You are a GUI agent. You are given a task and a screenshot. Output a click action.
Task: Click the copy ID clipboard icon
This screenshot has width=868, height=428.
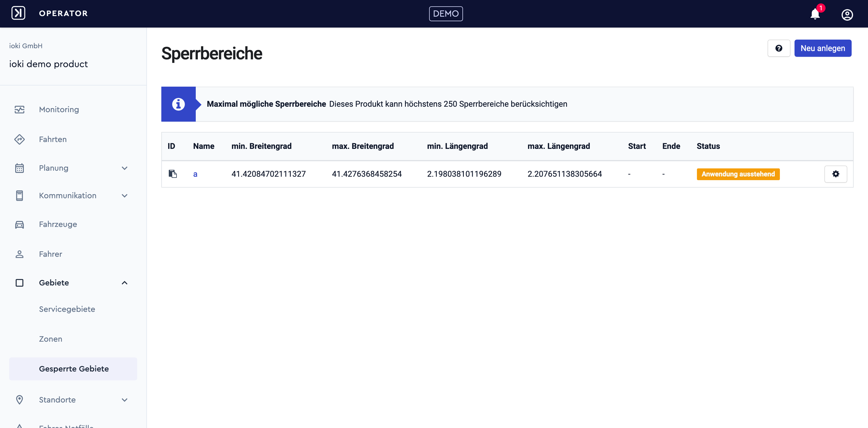(x=173, y=174)
